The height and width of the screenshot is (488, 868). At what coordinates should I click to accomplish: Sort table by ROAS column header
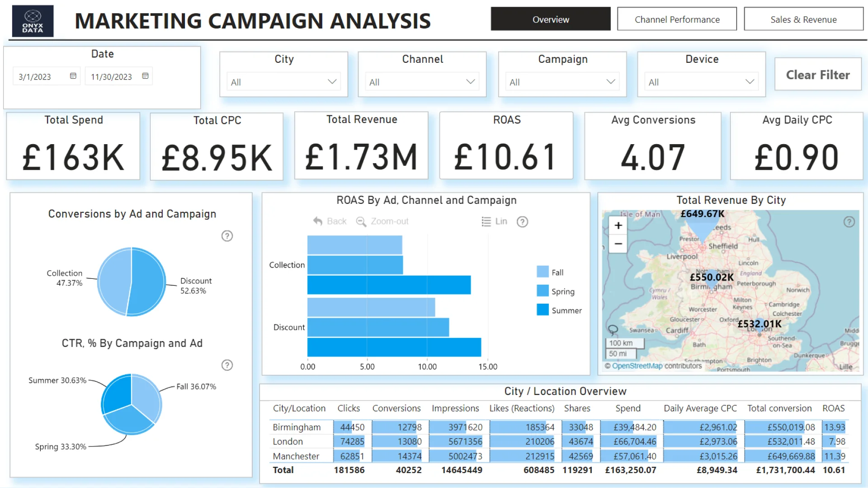tap(833, 408)
